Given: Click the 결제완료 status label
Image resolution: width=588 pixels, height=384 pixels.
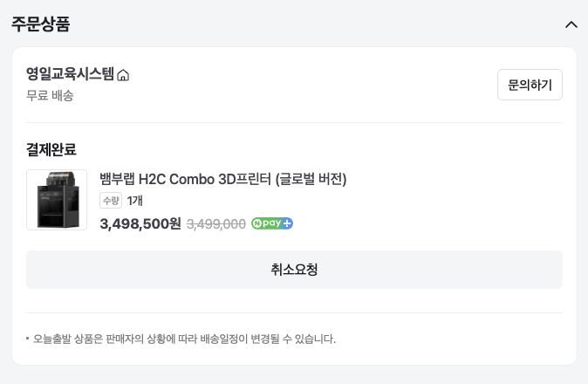Looking at the screenshot, I should point(51,149).
